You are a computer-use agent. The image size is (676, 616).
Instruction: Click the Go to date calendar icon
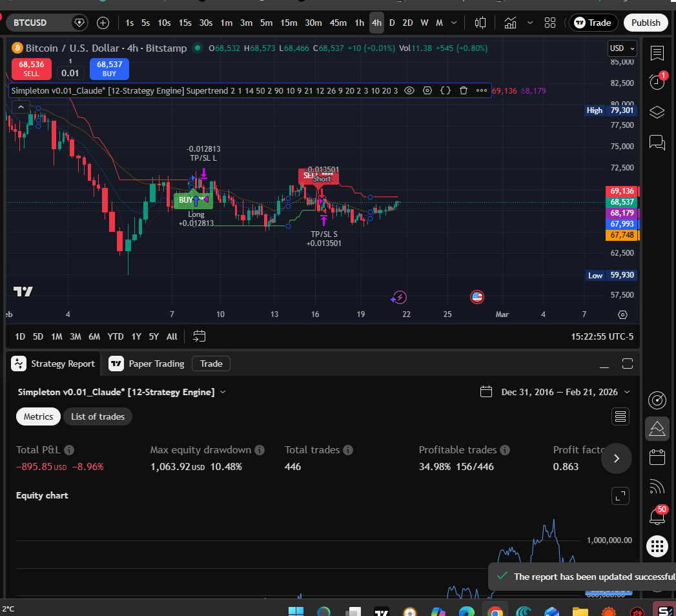200,336
